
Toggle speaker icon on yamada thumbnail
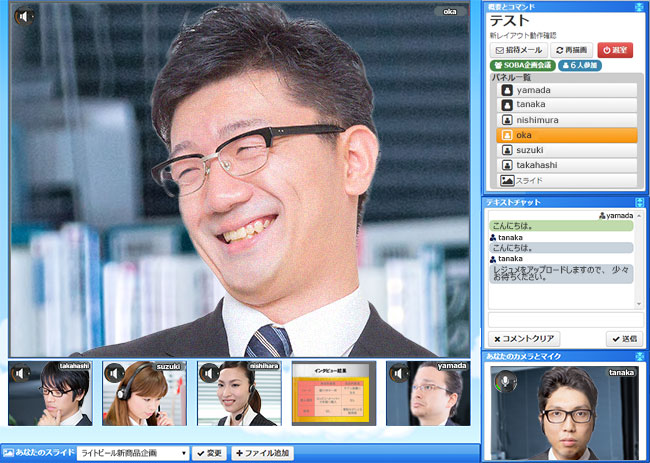coord(398,374)
